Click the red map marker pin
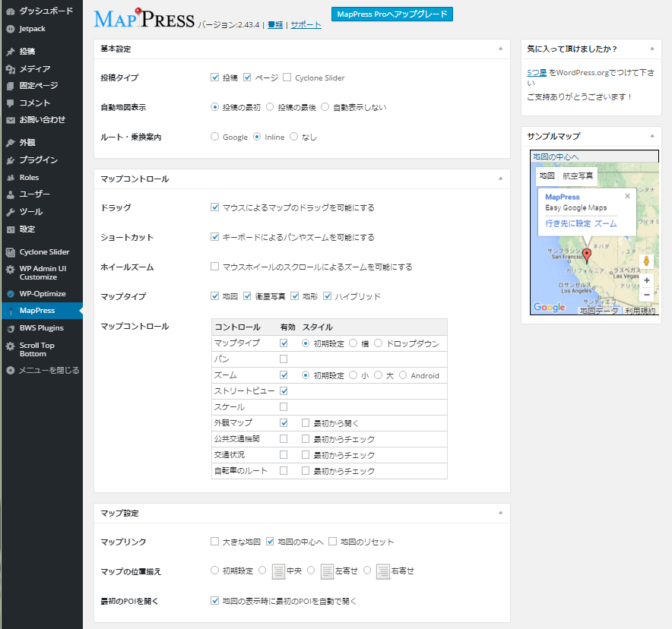672x629 pixels. (586, 255)
